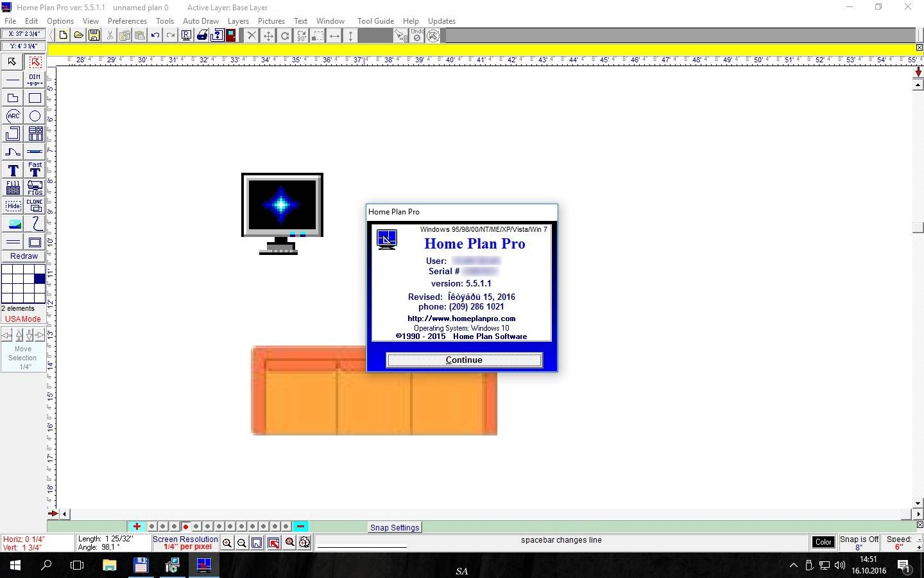
Task: Click the red minus zoom step button
Action: click(300, 527)
